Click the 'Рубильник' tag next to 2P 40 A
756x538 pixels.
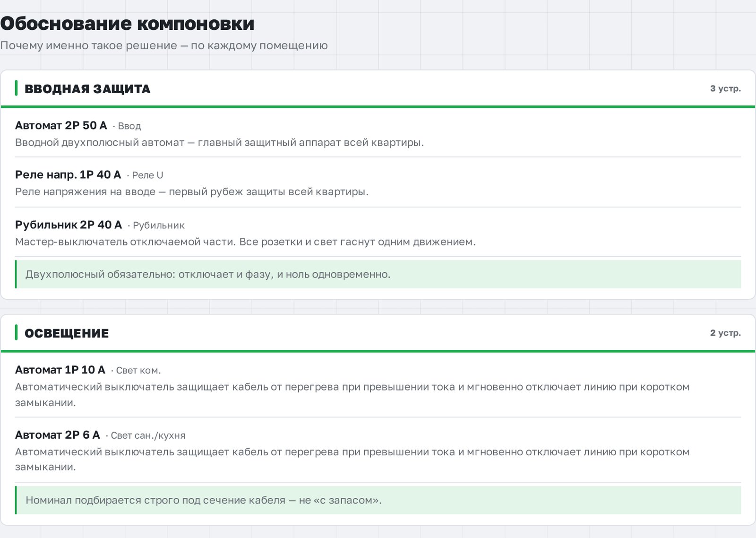click(159, 226)
